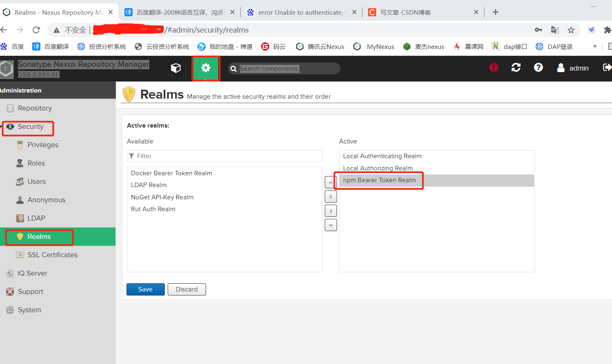Open the 慕课网 bookmark
Viewport: 612px width, 364px height.
468,46
